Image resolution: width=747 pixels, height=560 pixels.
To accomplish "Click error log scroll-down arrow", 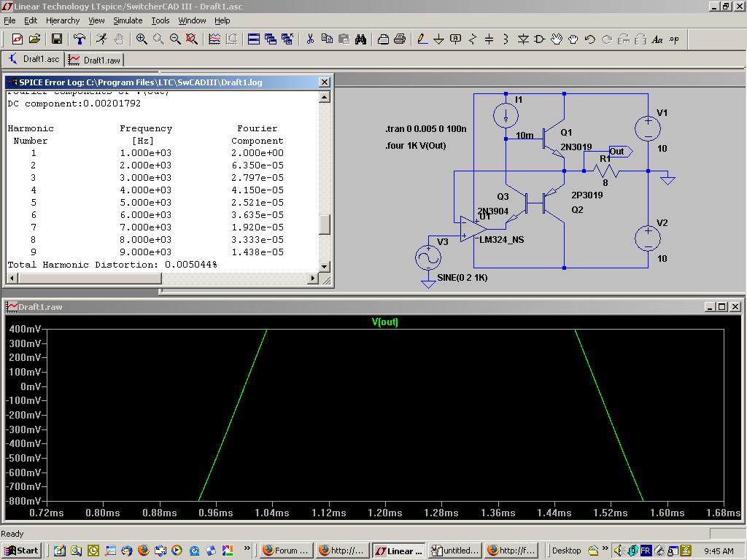I will coord(325,266).
